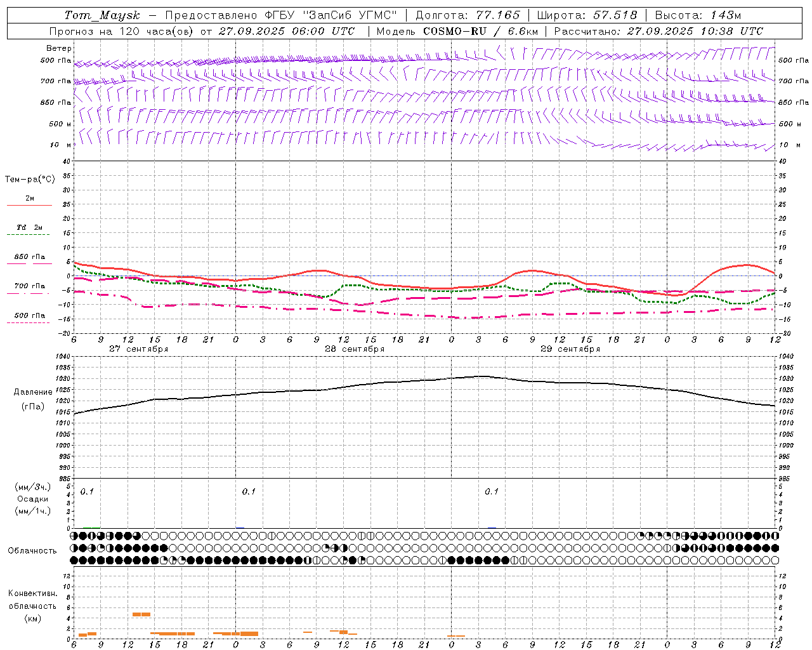Click the 'Высота: 143м' header field

(698, 15)
